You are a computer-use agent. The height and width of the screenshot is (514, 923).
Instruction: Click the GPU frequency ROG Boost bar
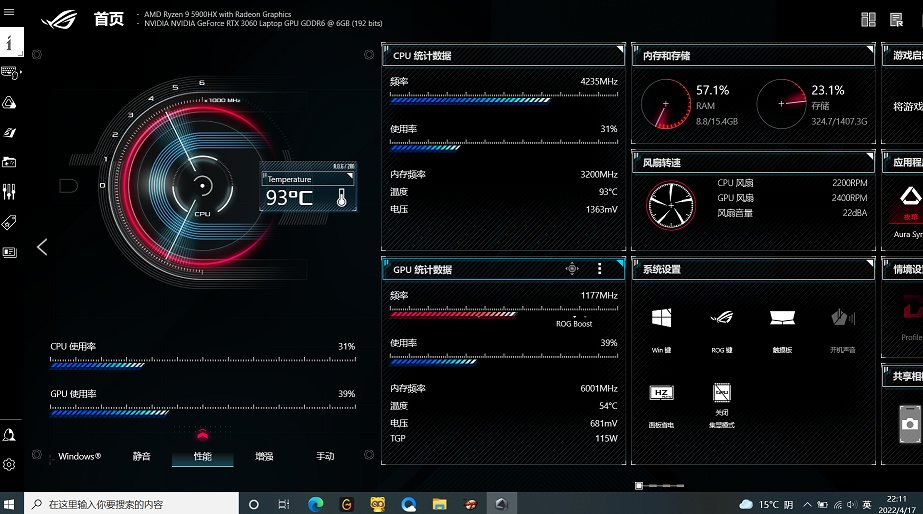click(x=504, y=314)
